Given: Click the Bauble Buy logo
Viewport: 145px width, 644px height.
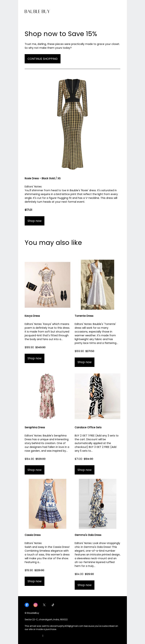Looking at the screenshot, I should tap(37, 12).
